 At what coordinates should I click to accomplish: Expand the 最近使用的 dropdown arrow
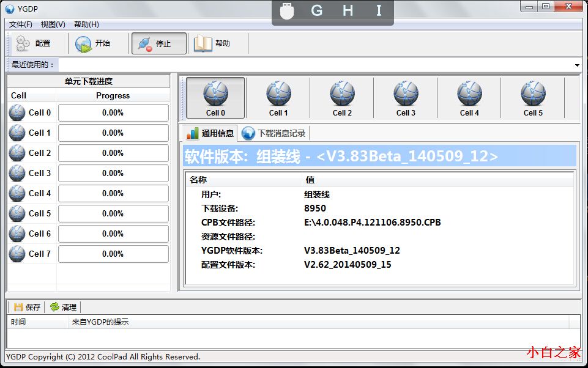coord(577,65)
